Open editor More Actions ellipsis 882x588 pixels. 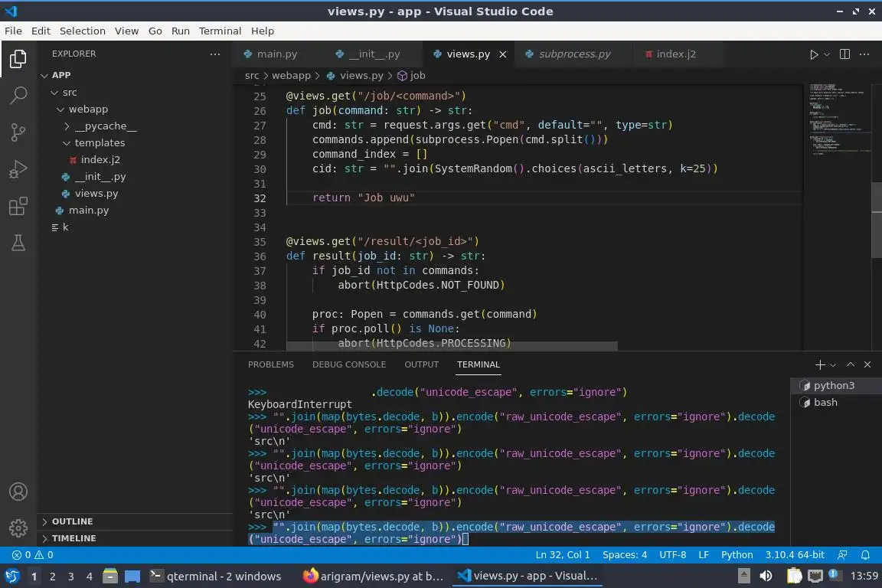pos(864,54)
